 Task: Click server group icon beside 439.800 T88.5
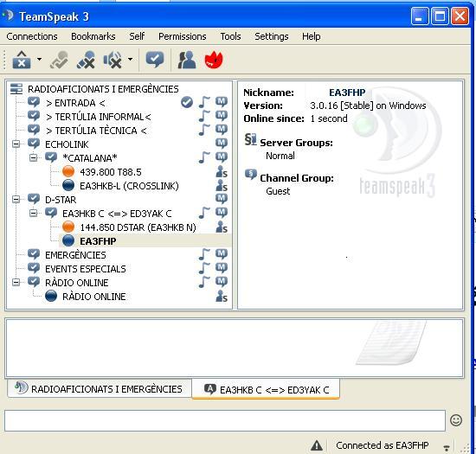pyautogui.click(x=222, y=171)
